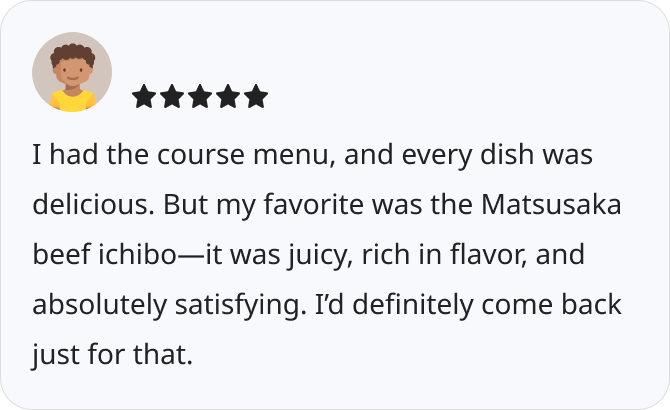Click the avatar's yellow shirt
This screenshot has width=670, height=410.
coord(72,102)
